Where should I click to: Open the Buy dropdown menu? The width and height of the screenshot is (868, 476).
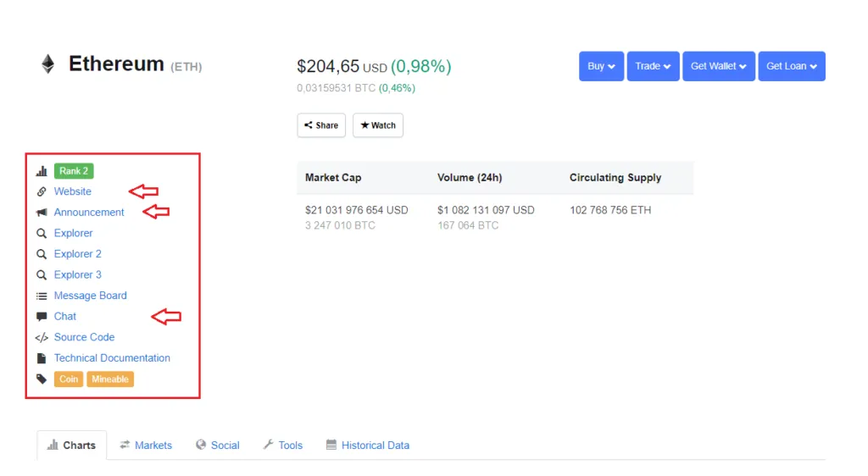[x=601, y=66]
